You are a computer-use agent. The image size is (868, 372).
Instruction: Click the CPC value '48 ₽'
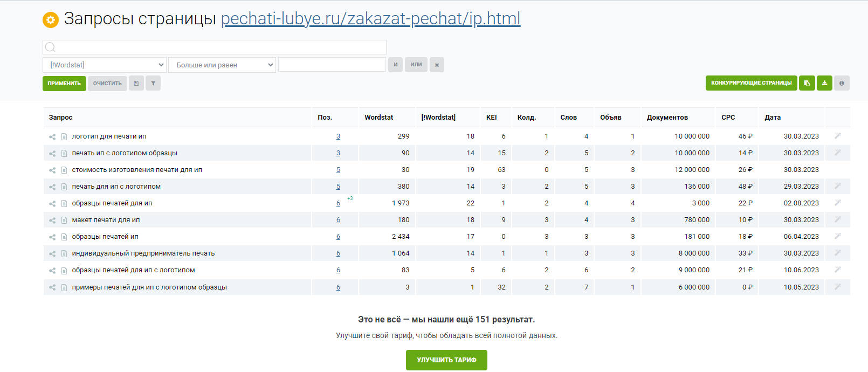[746, 187]
